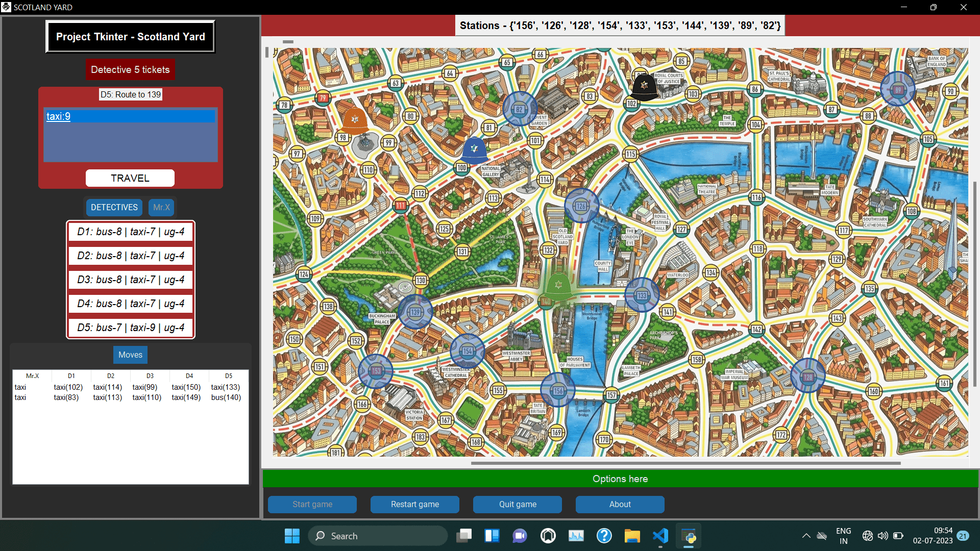Select D4 ticket row
980x551 pixels.
pyautogui.click(x=131, y=304)
